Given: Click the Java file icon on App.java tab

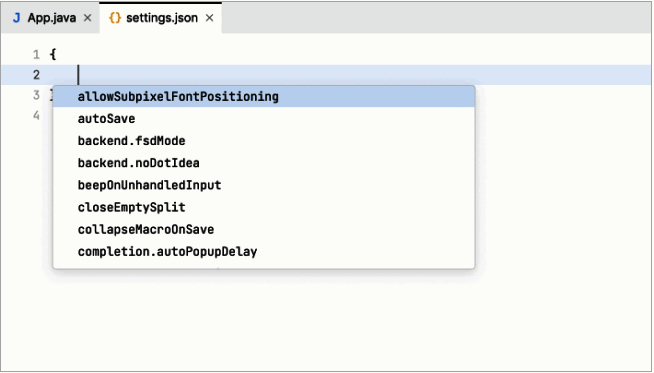Looking at the screenshot, I should point(16,18).
